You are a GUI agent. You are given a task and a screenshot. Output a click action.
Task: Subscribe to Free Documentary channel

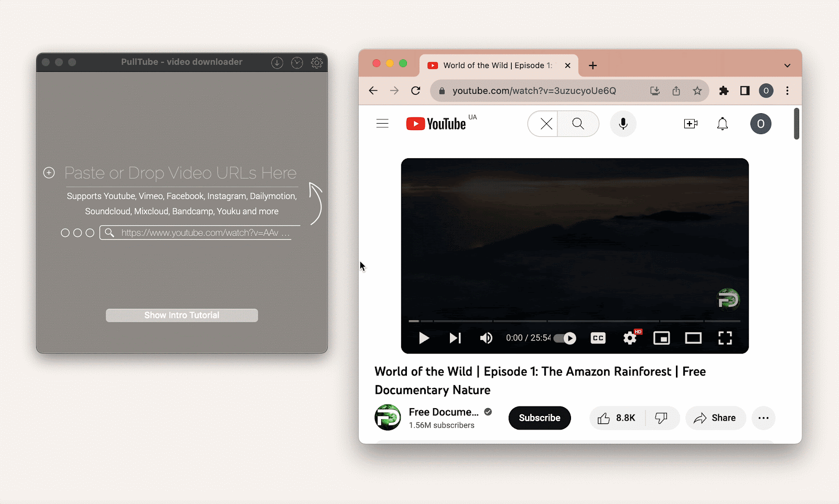(x=539, y=418)
